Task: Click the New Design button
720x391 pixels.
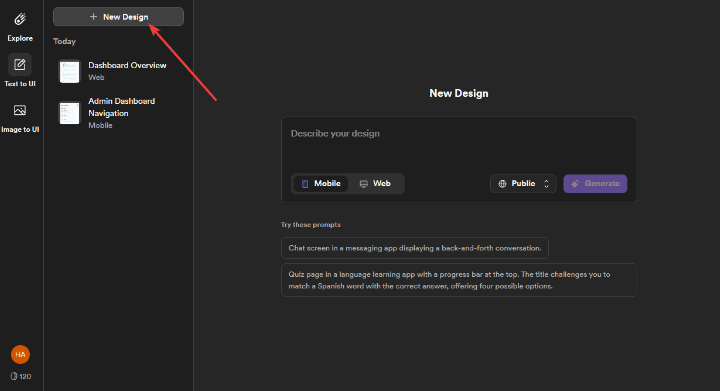Action: pyautogui.click(x=118, y=17)
